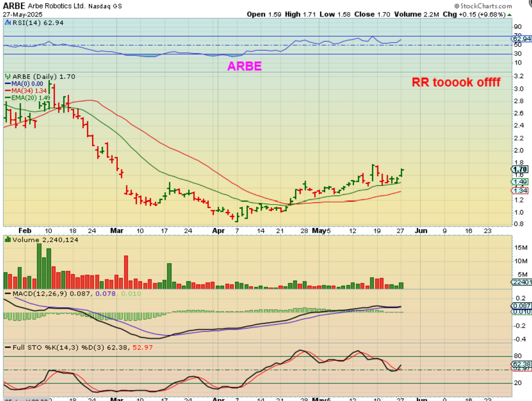Click the bar-chart icon beside ARBE (Daily)

coord(7,77)
